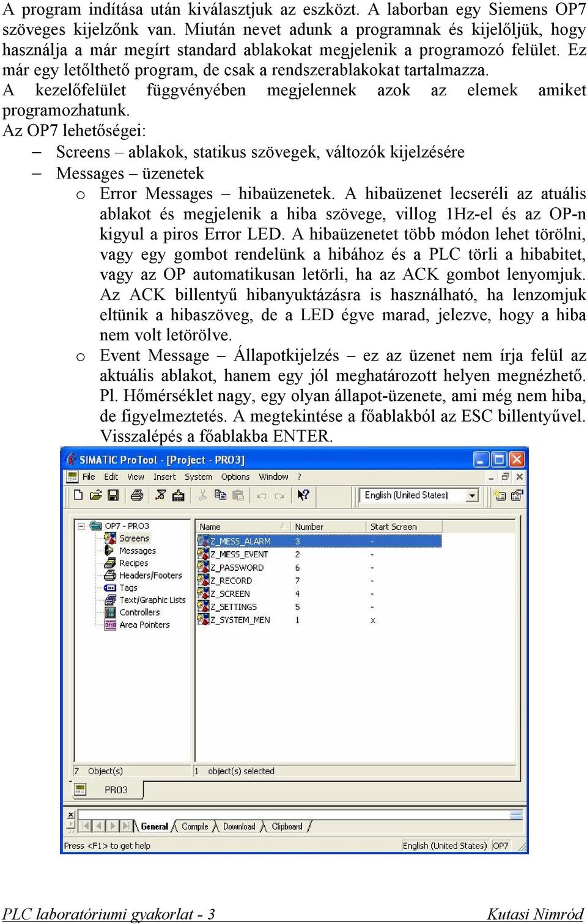The image size is (587, 924).
Task: Click the properties icon at toolbar end
Action: (517, 495)
